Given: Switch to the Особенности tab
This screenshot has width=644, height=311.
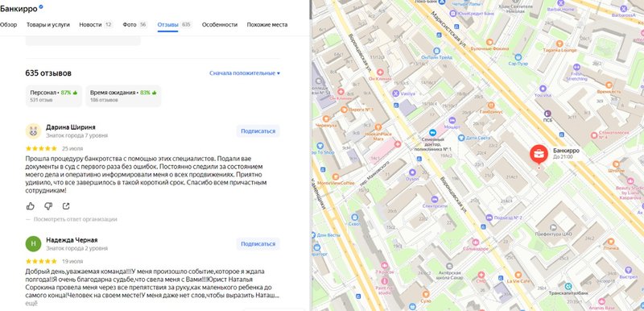Looking at the screenshot, I should click(220, 25).
